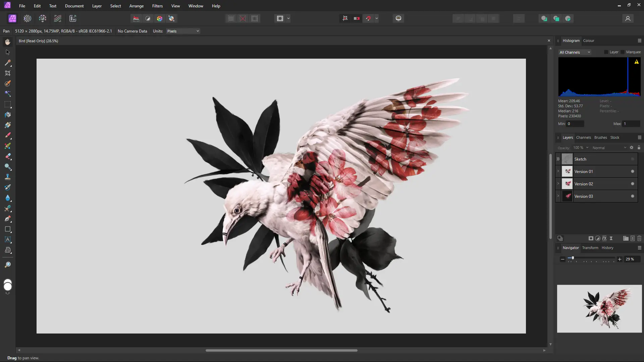Hide the Version 02 layer
This screenshot has width=644, height=362.
coord(633,184)
